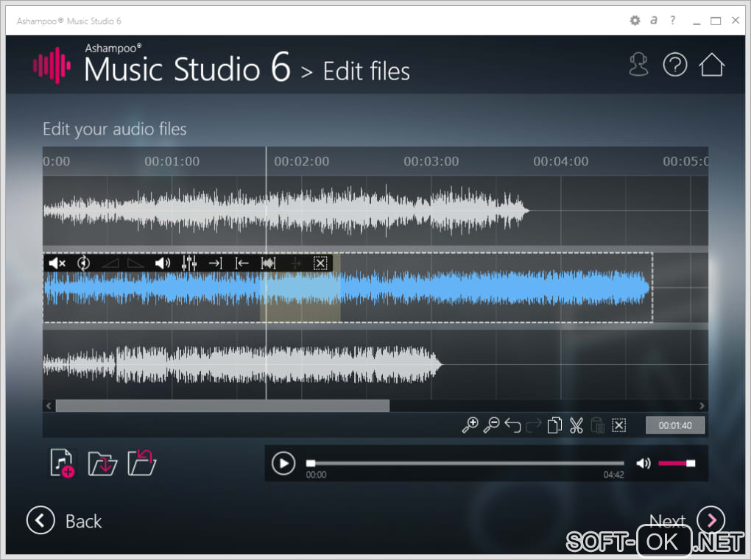The width and height of the screenshot is (751, 560).
Task: Toggle the playback speaker mute icon
Action: (644, 464)
